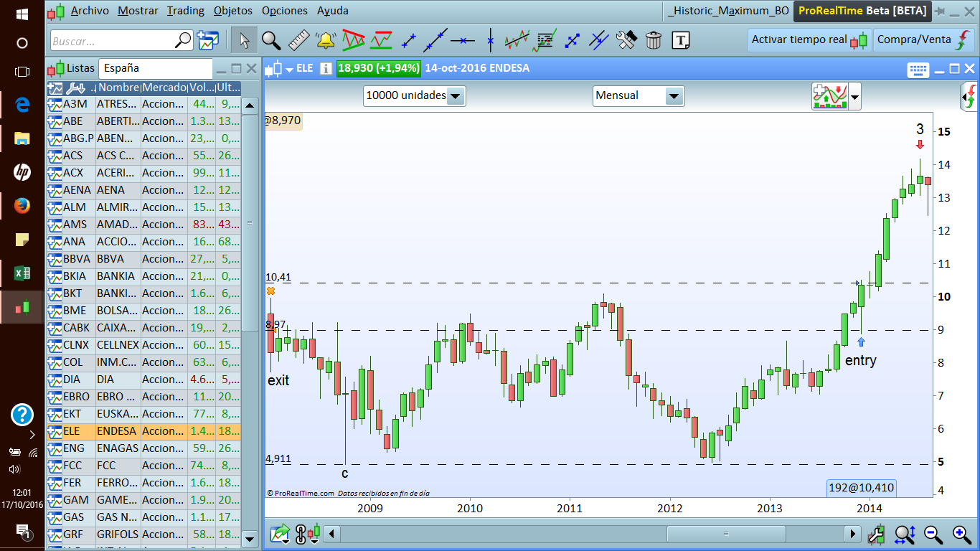
Task: Select the FCC row in list
Action: point(143,466)
